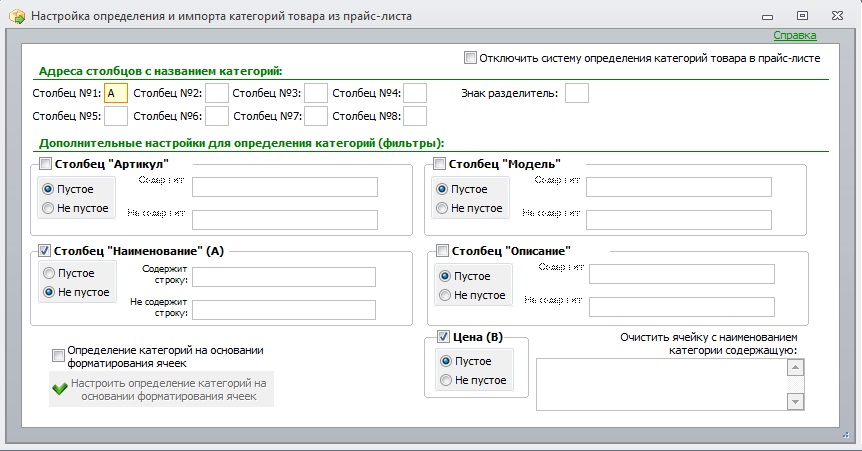The height and width of the screenshot is (451, 862).
Task: Enable the Столбец "Описание" checkbox
Action: tap(443, 251)
